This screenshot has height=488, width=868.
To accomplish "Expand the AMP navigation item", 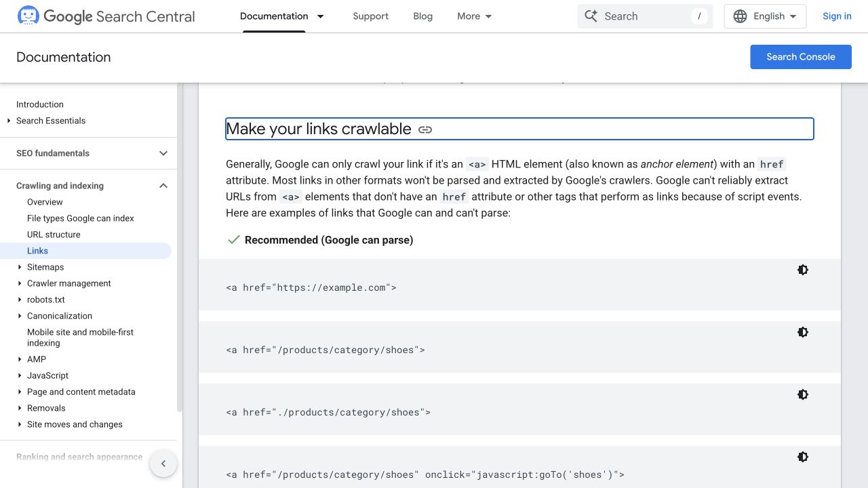I will pos(20,359).
